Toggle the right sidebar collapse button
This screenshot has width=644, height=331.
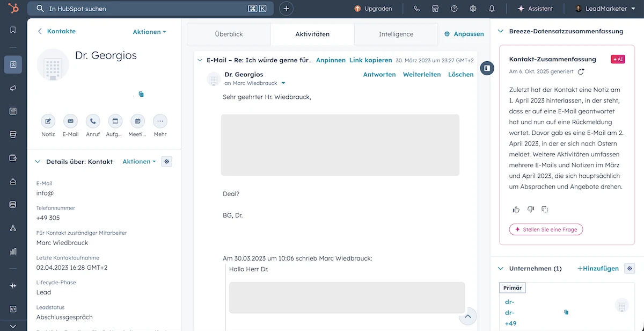pyautogui.click(x=487, y=68)
